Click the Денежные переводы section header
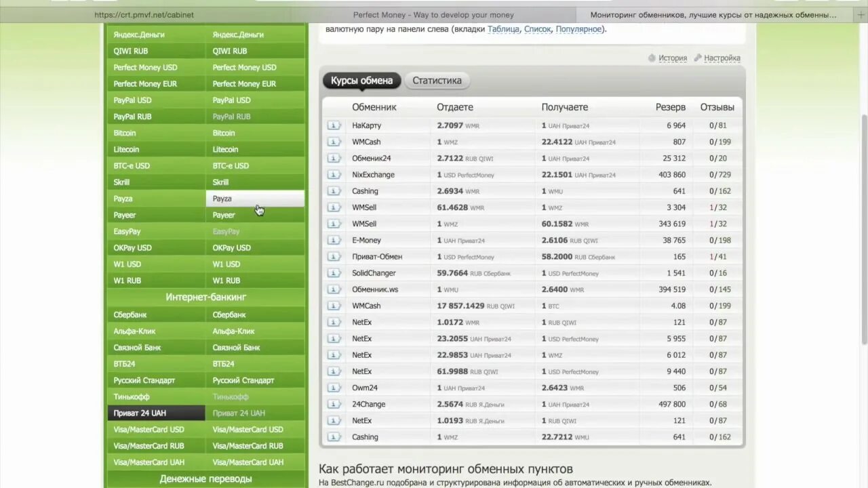868x488 pixels. (x=206, y=479)
